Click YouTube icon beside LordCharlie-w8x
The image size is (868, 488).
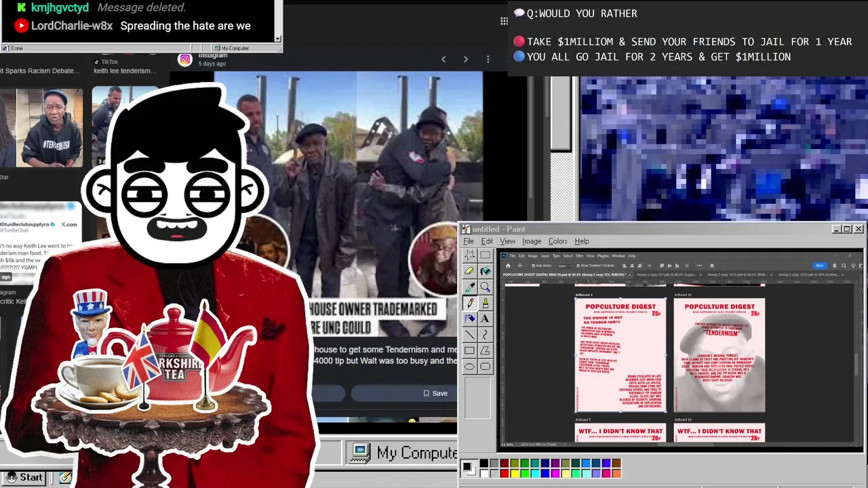tap(22, 26)
